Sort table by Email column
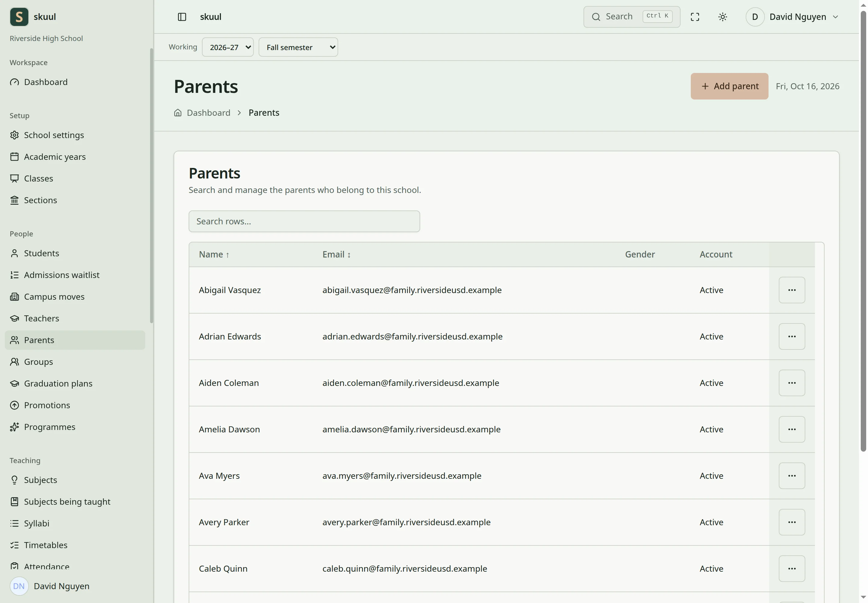The height and width of the screenshot is (603, 868). pos(336,254)
